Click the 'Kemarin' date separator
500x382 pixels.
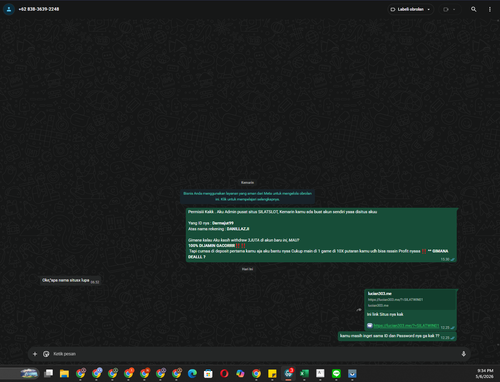pyautogui.click(x=247, y=183)
